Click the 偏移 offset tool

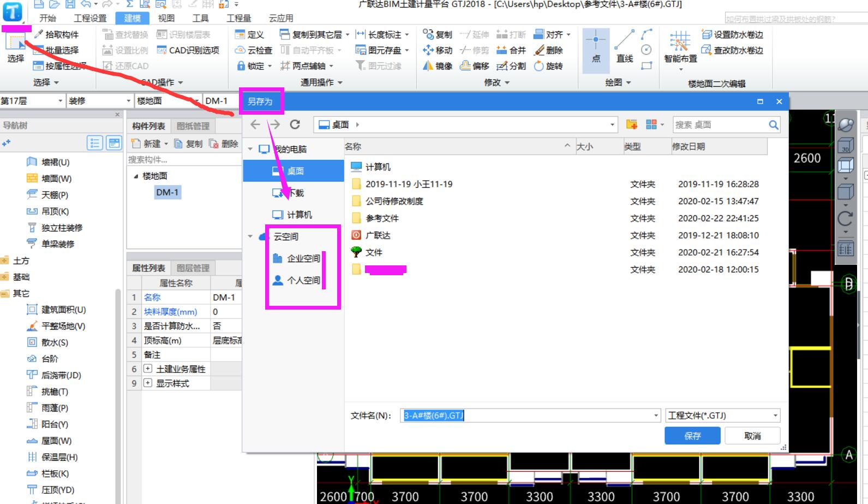[475, 66]
